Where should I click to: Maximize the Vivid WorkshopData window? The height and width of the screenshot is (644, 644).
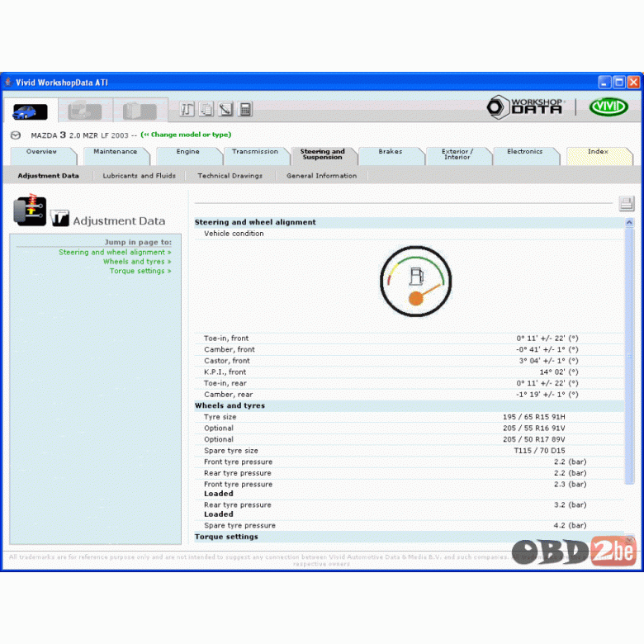619,82
